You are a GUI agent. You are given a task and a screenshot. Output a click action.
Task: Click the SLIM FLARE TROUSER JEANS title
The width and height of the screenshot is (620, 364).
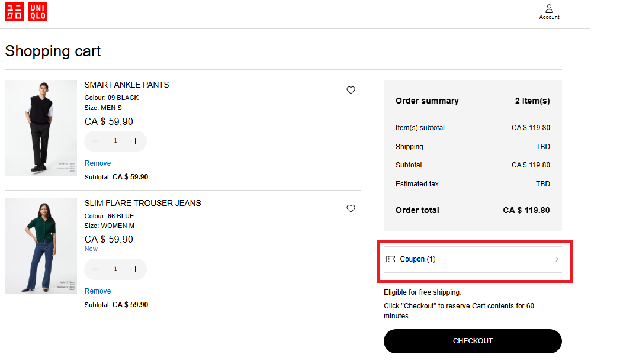[143, 203]
